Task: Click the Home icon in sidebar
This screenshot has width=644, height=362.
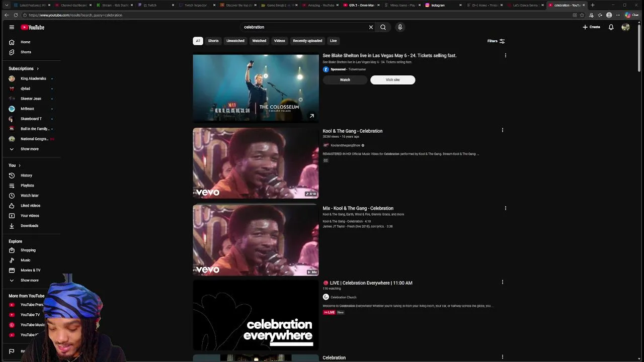Action: (x=12, y=42)
